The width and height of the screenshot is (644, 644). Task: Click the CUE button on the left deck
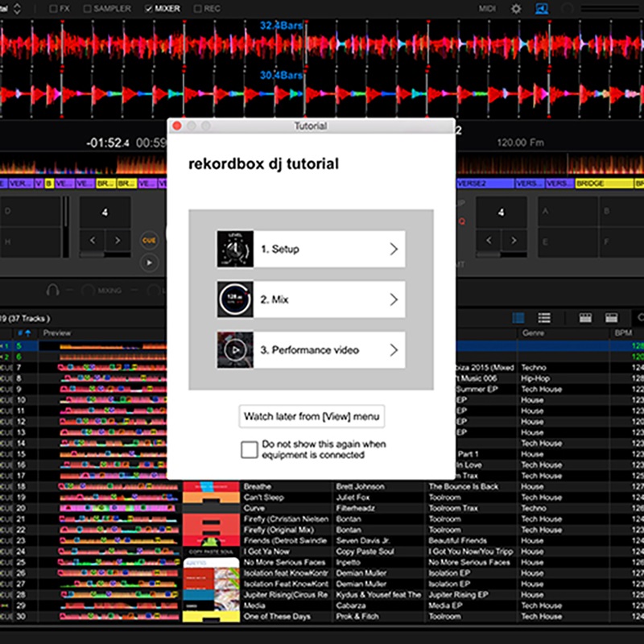pos(148,239)
